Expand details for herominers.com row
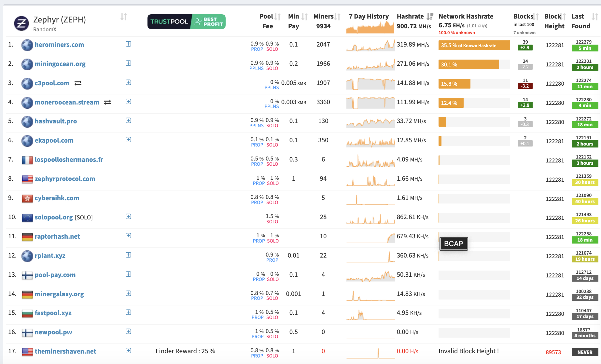The height and width of the screenshot is (364, 601). [x=128, y=44]
